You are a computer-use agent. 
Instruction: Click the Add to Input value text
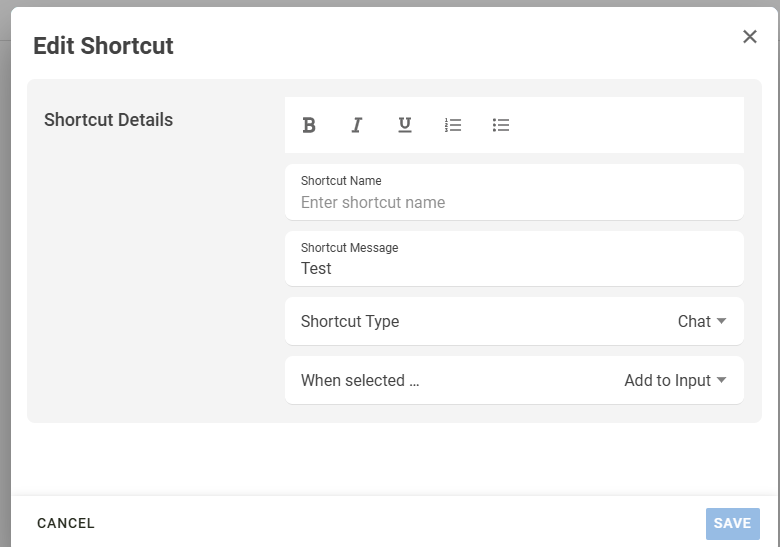point(667,380)
